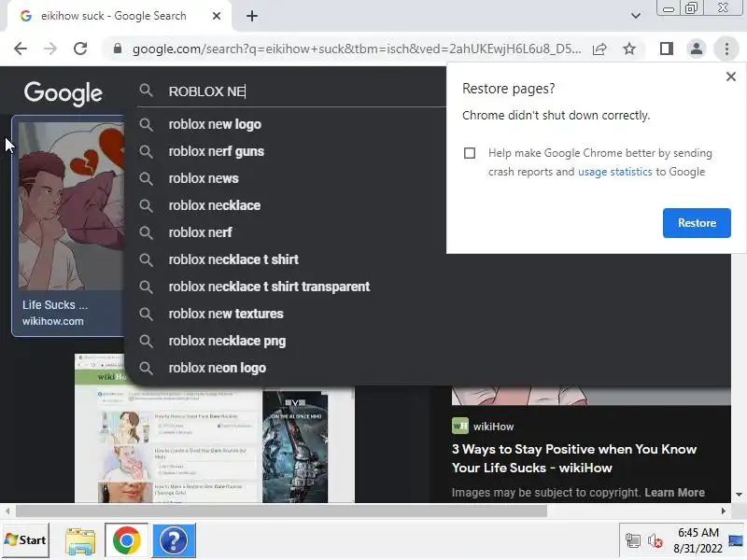Image resolution: width=747 pixels, height=560 pixels.
Task: Open the Windows Start button
Action: pos(26,540)
